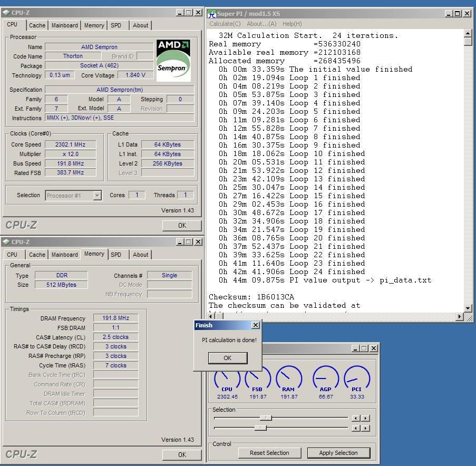Open the Mainboard tab in top CPU-Z
The image size is (476, 466).
[x=65, y=25]
